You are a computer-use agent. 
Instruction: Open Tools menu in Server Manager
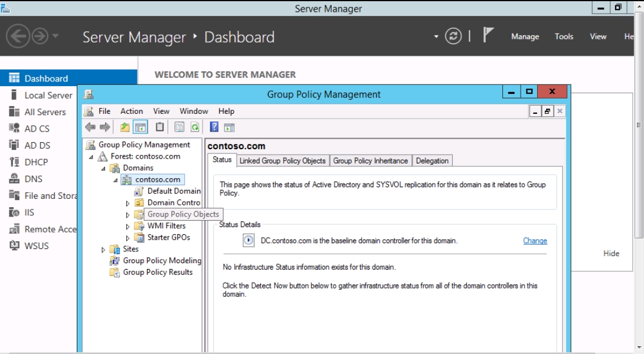pos(564,37)
